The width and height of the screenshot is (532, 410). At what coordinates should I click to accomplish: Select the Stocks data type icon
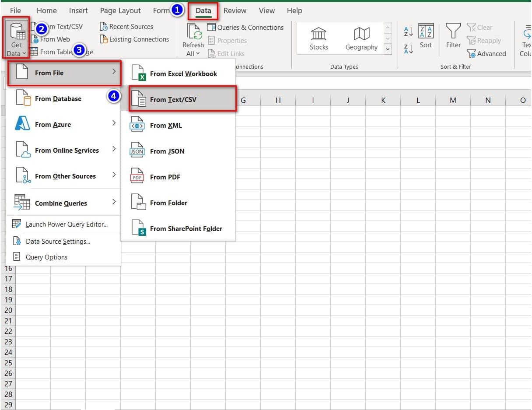pyautogui.click(x=318, y=34)
